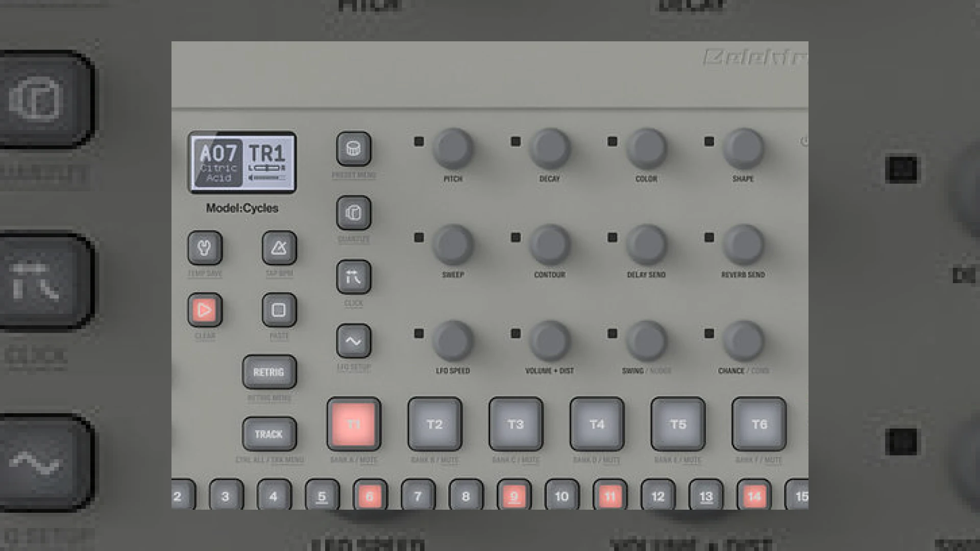Toggle sequencer step 4
Viewport: 980px width, 551px height.
pyautogui.click(x=274, y=495)
